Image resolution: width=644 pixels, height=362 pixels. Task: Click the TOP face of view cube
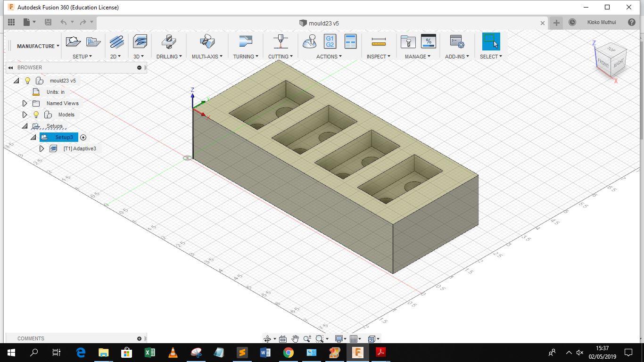pos(611,49)
